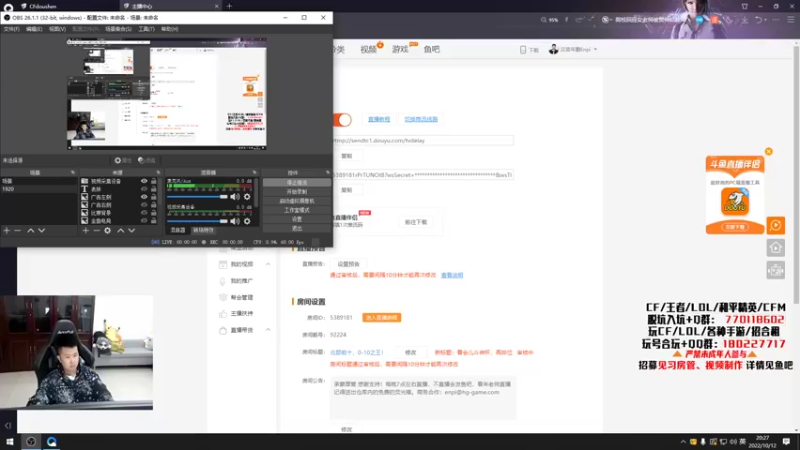
Task: Click the orange 进入直播间 button
Action: [382, 318]
